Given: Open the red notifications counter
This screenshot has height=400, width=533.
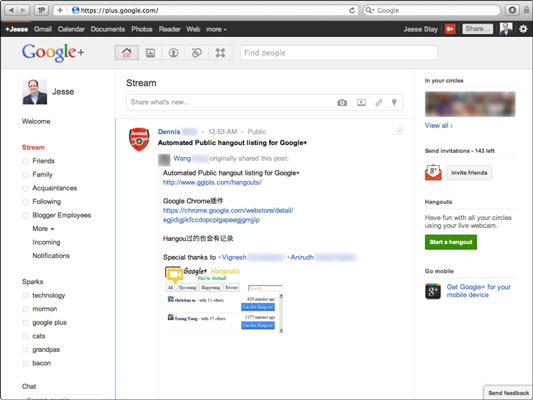Looking at the screenshot, I should click(450, 29).
